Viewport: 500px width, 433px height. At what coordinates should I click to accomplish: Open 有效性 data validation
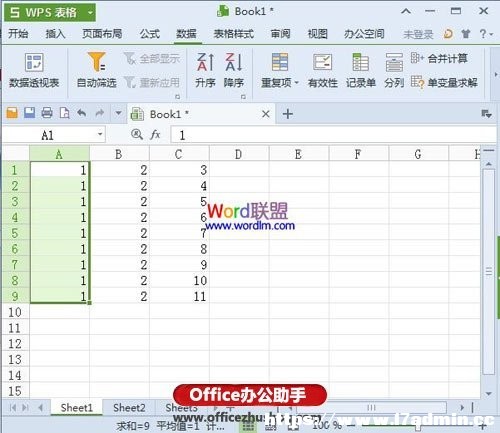[323, 70]
